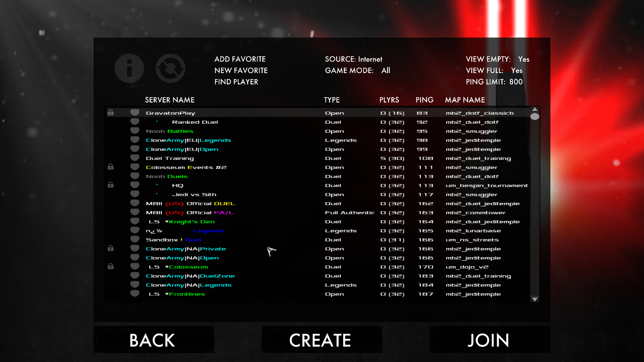Image resolution: width=644 pixels, height=362 pixels.
Task: Click the shield icon beside CloneArmy|EU|Legends
Action: tap(135, 139)
